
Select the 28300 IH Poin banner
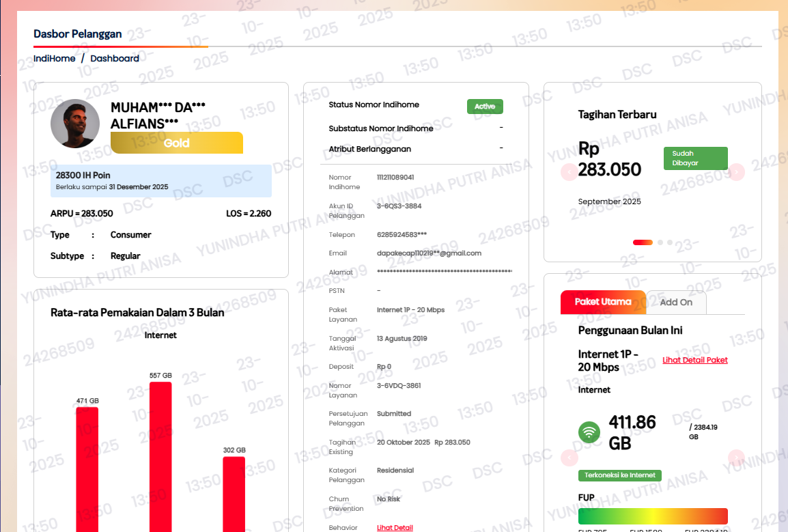click(x=161, y=180)
